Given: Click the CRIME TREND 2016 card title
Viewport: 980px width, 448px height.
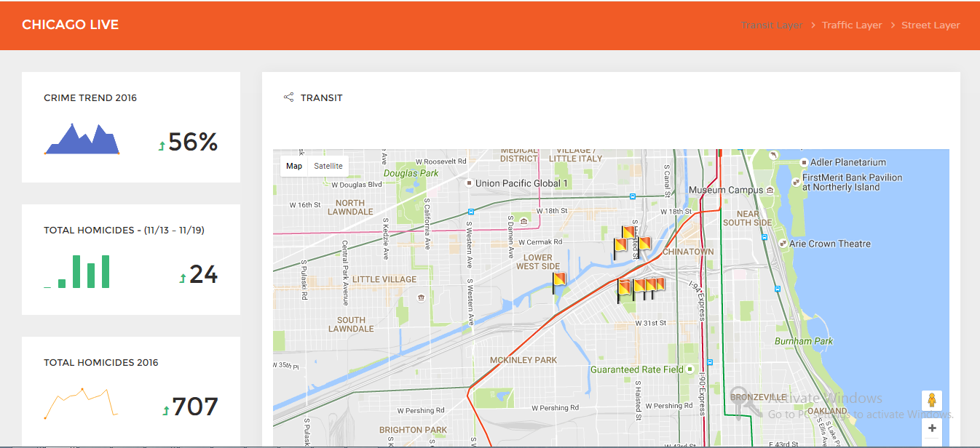Looking at the screenshot, I should tap(90, 97).
